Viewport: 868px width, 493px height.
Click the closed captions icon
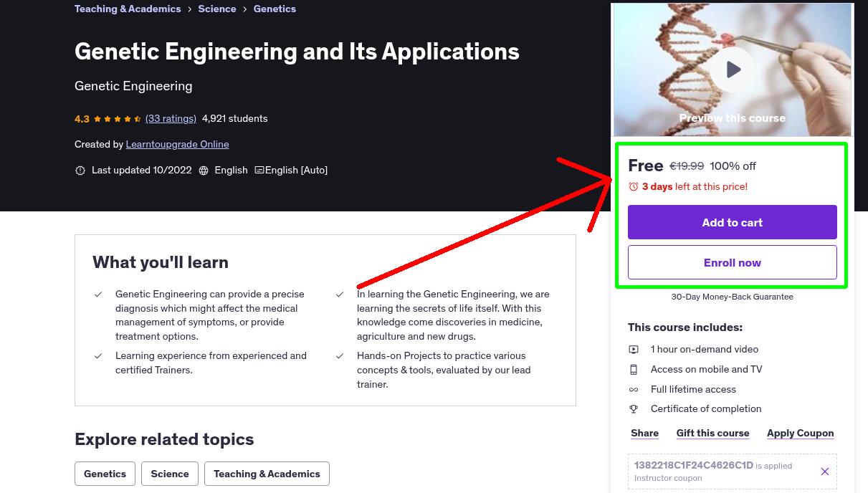pos(259,171)
